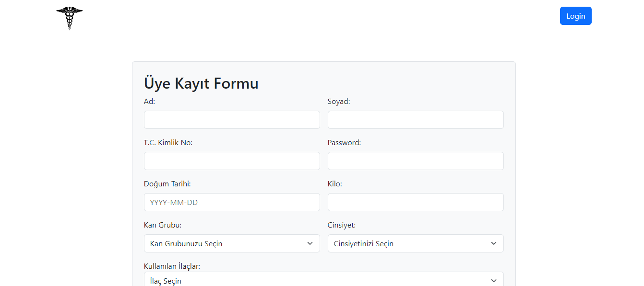Click the caduceus medical logo
Screen dimensions: 644x286
pyautogui.click(x=70, y=18)
